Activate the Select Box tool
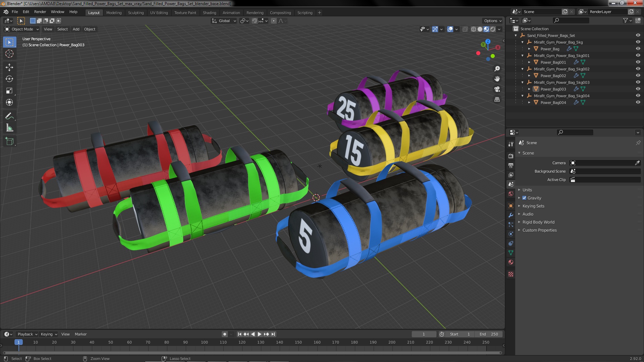Screen dimensions: 644x362 point(9,42)
